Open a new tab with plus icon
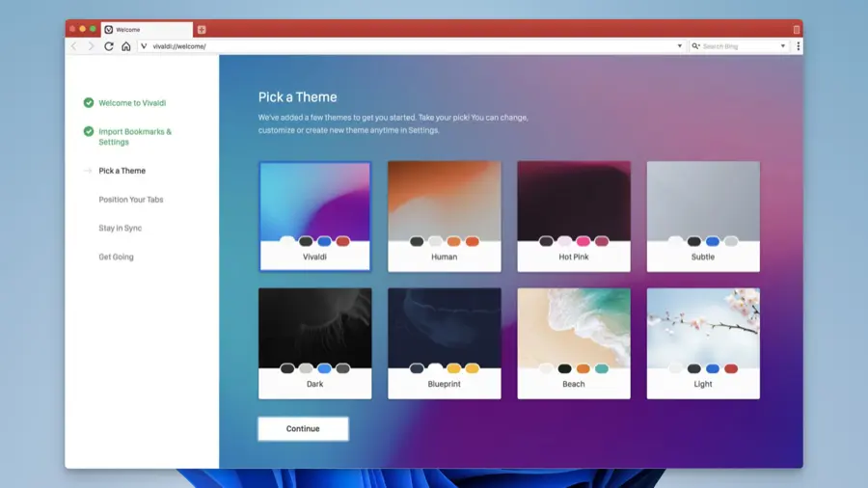 pyautogui.click(x=202, y=30)
